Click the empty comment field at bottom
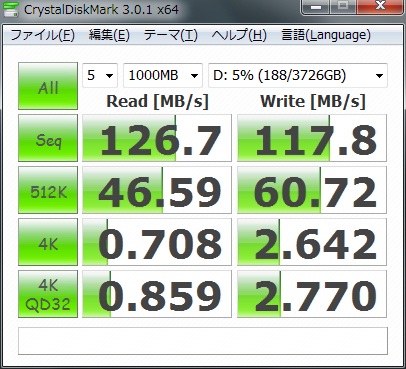This screenshot has width=406, height=369. click(203, 341)
